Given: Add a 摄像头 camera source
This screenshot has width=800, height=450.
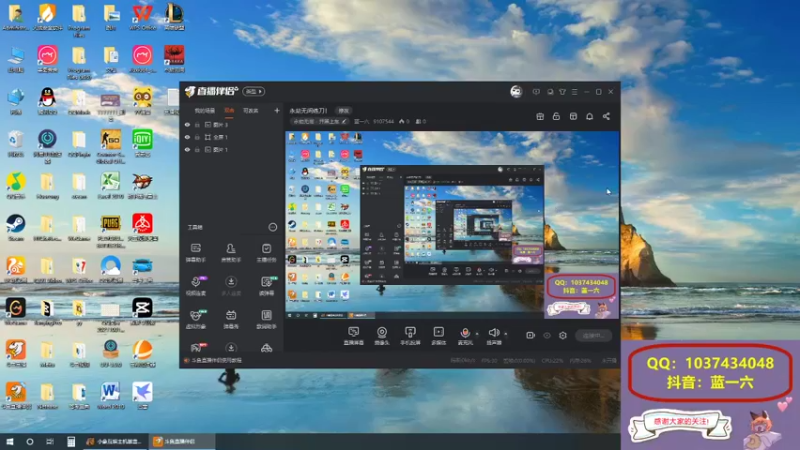Looking at the screenshot, I should pos(382,336).
